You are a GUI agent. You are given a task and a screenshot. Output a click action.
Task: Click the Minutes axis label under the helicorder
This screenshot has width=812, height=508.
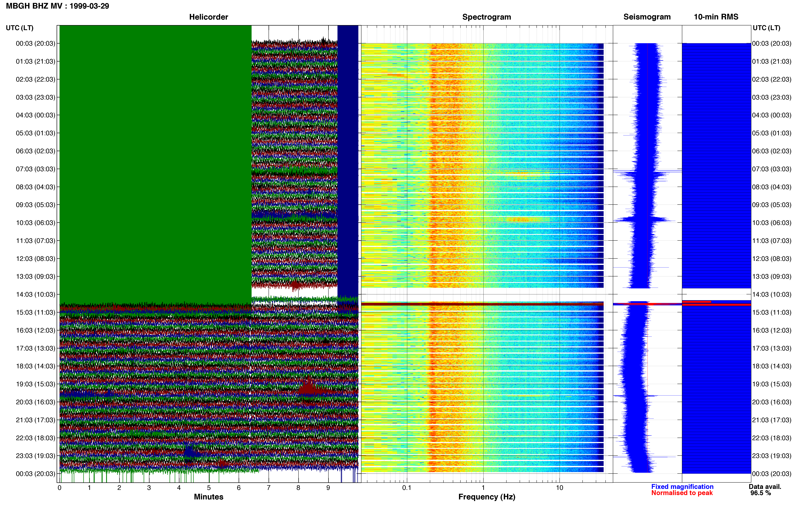(209, 497)
